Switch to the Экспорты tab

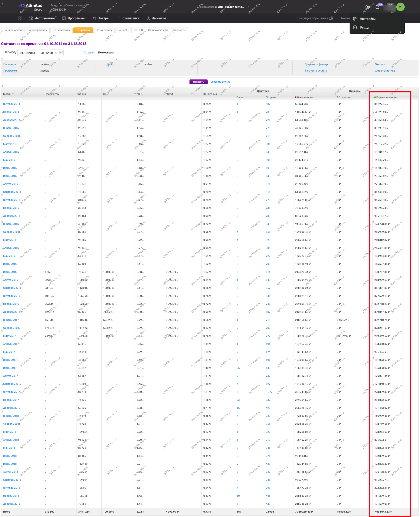tap(179, 30)
